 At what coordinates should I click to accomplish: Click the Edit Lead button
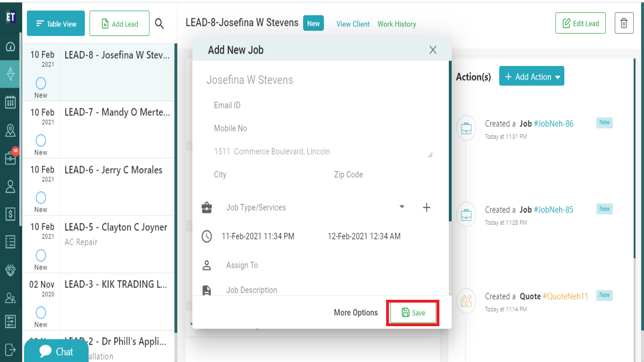[580, 23]
